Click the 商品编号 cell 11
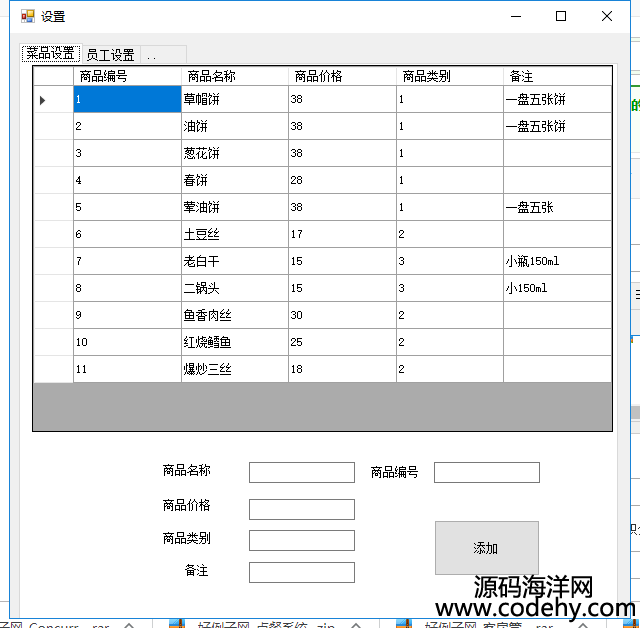This screenshot has height=628, width=640. [127, 368]
